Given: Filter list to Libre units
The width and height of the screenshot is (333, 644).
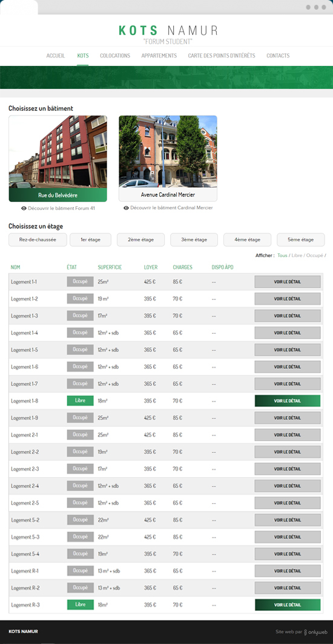Looking at the screenshot, I should tap(297, 255).
